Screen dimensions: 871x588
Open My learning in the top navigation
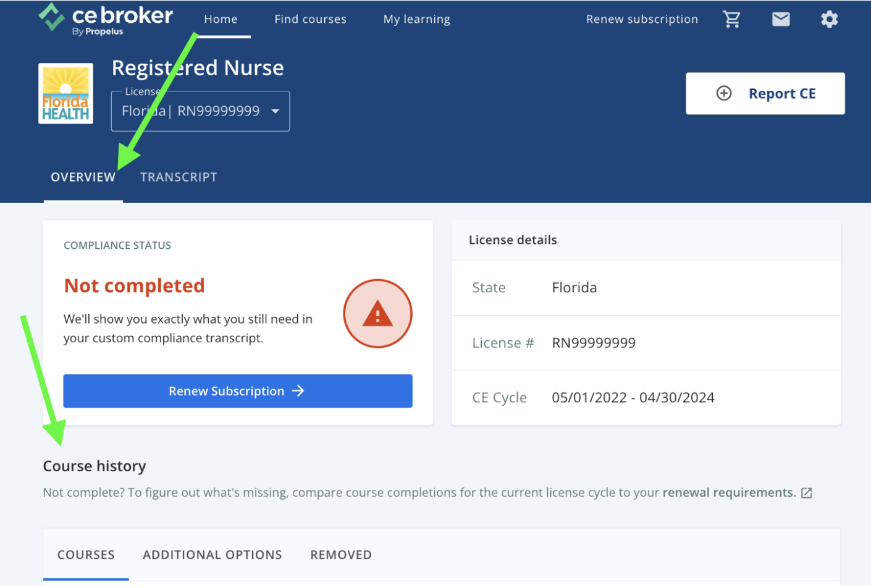click(x=416, y=19)
